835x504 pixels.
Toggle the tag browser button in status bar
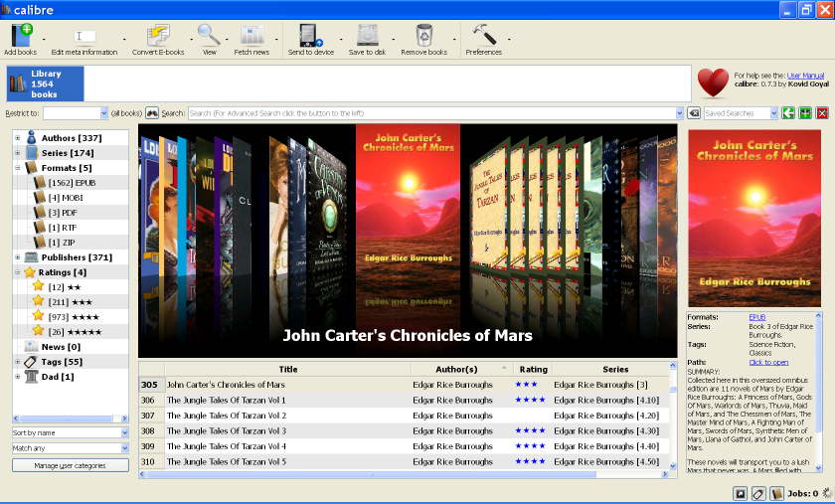[757, 493]
